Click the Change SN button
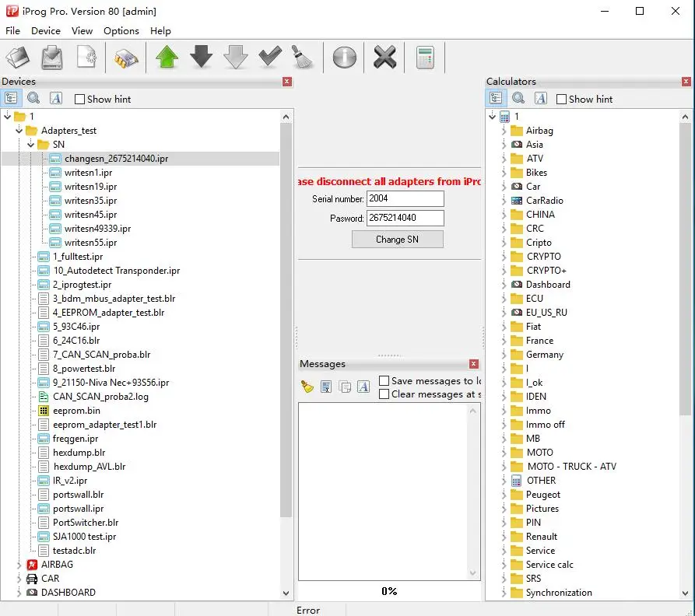Image resolution: width=695 pixels, height=616 pixels. click(x=397, y=239)
